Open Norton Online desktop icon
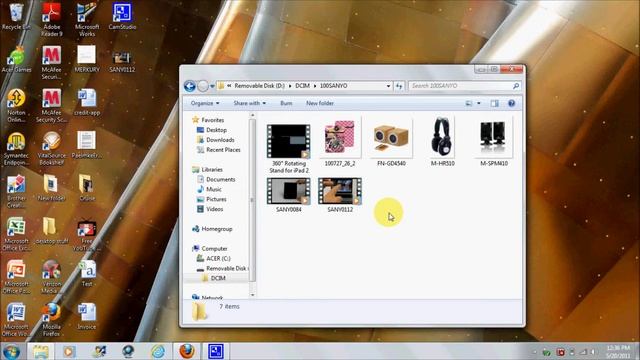Screen dimensions: 640x360 tap(16, 106)
